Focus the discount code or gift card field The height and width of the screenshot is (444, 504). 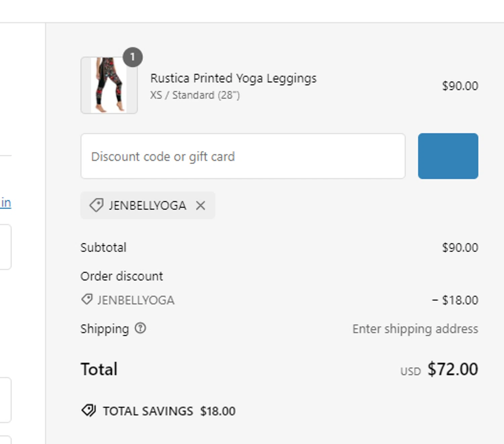[243, 156]
